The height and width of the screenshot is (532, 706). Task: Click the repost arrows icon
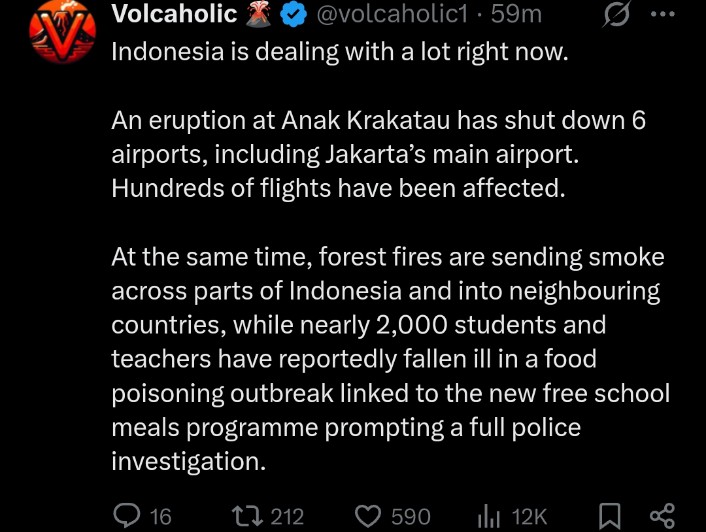pos(247,516)
